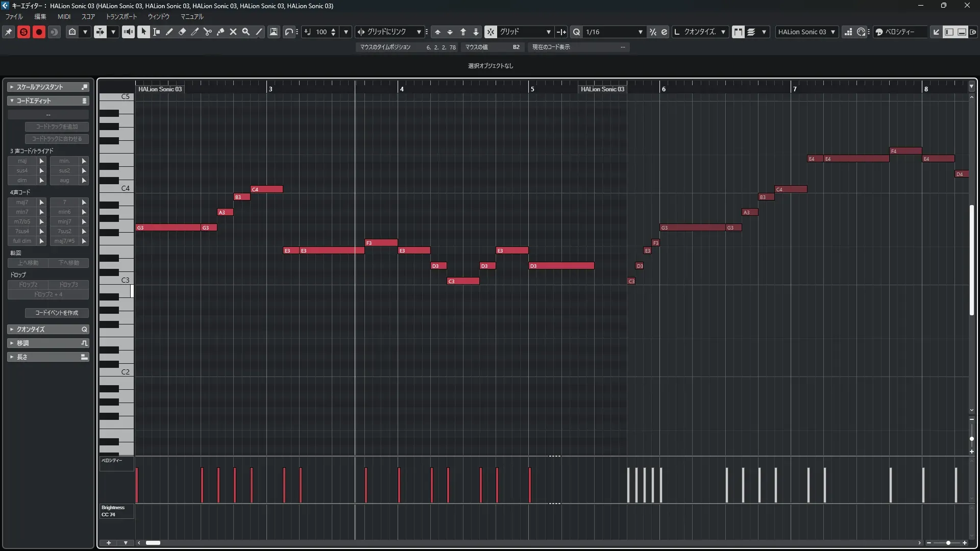Select the Glue tool
Screen dimensions: 980x551
click(220, 32)
